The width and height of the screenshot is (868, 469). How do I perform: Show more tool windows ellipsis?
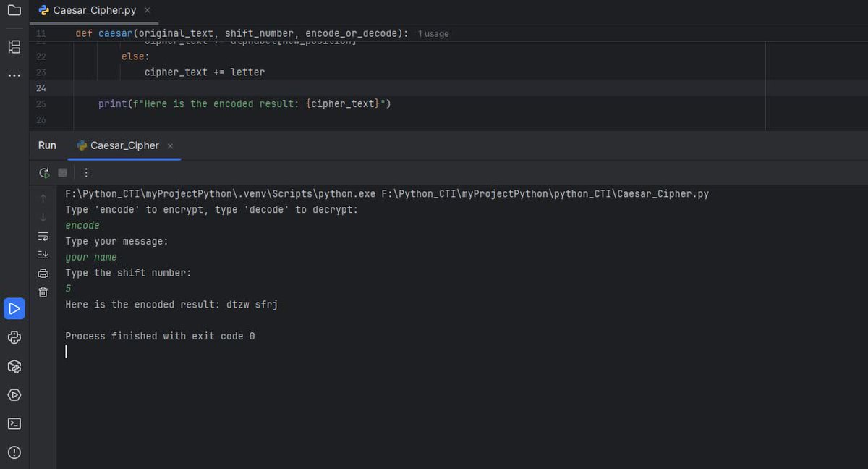(x=14, y=75)
